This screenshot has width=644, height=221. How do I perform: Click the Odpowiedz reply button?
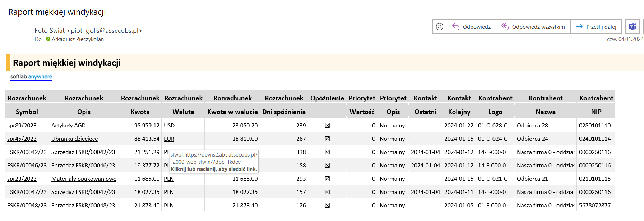[472, 27]
